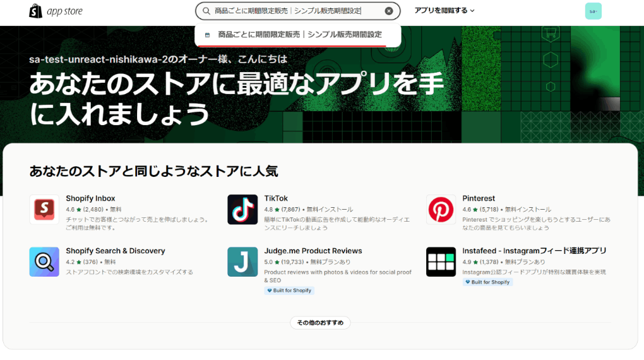The width and height of the screenshot is (644, 360).
Task: Open the TikTok title link
Action: pyautogui.click(x=276, y=198)
